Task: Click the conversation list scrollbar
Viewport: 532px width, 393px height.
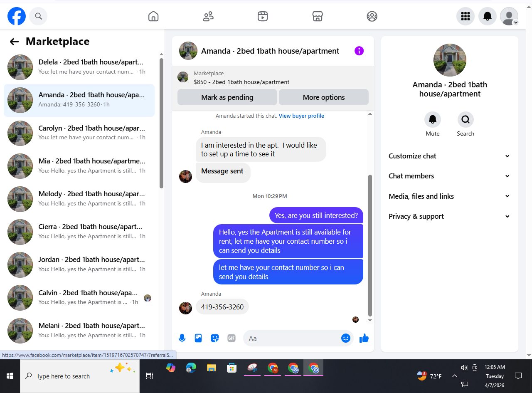Action: tap(162, 123)
